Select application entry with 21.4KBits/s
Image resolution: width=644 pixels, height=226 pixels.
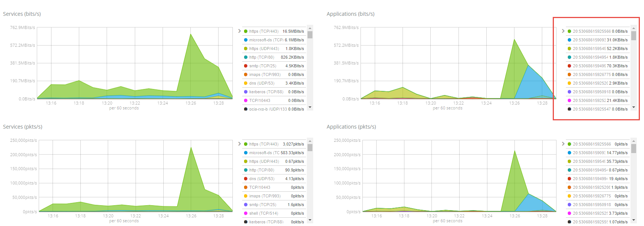(x=598, y=100)
